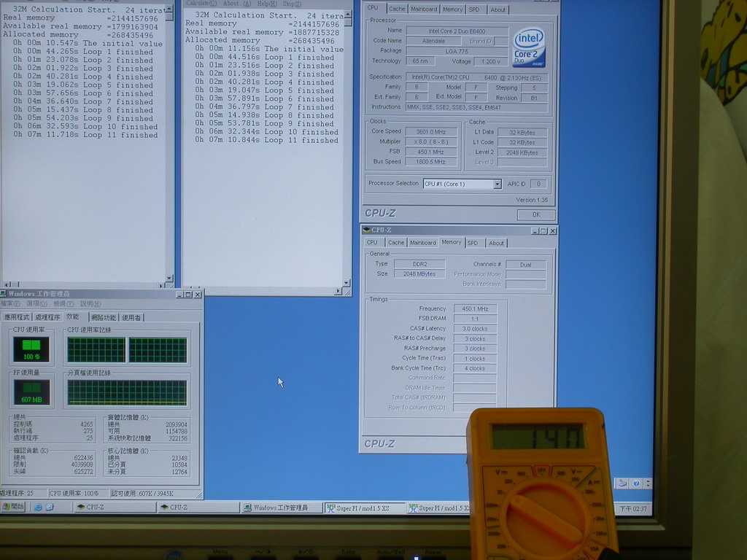
Task: Click the Core Speed value 3601.0 MHz
Action: (431, 132)
